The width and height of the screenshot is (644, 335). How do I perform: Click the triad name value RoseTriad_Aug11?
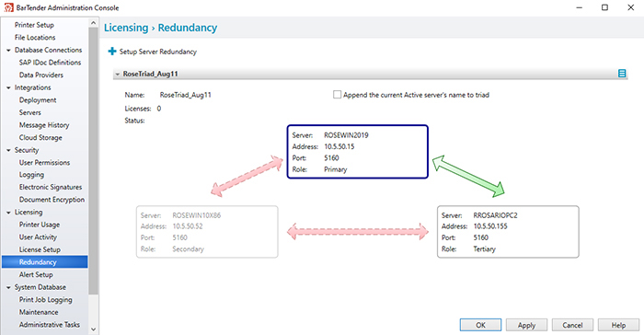185,95
